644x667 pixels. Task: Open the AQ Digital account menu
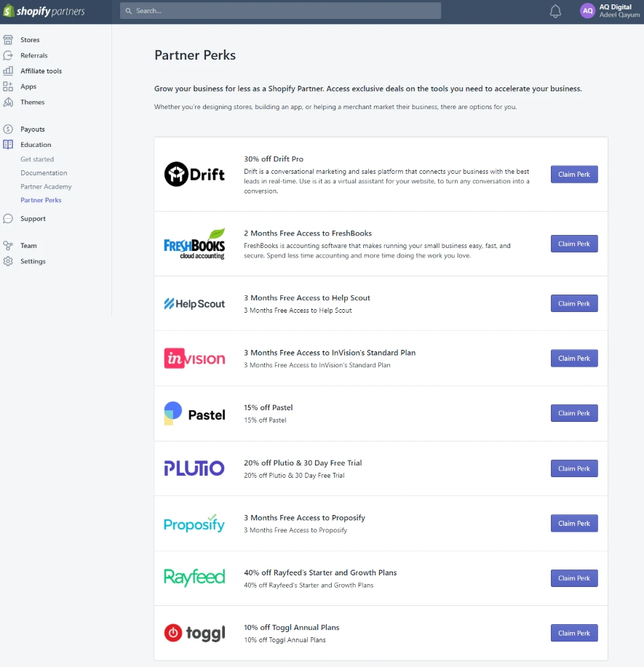[x=606, y=11]
